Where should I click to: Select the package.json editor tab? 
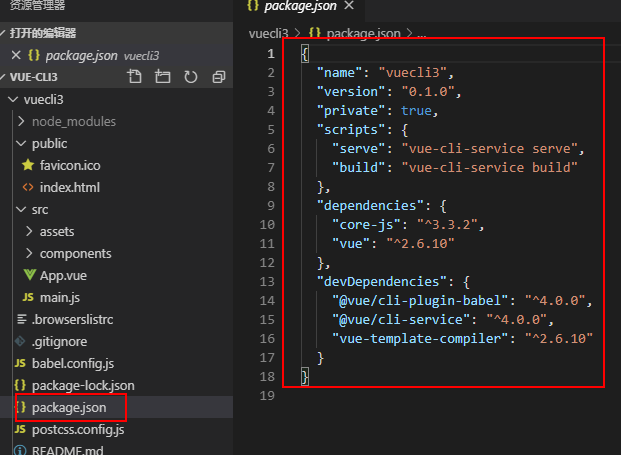[300, 6]
